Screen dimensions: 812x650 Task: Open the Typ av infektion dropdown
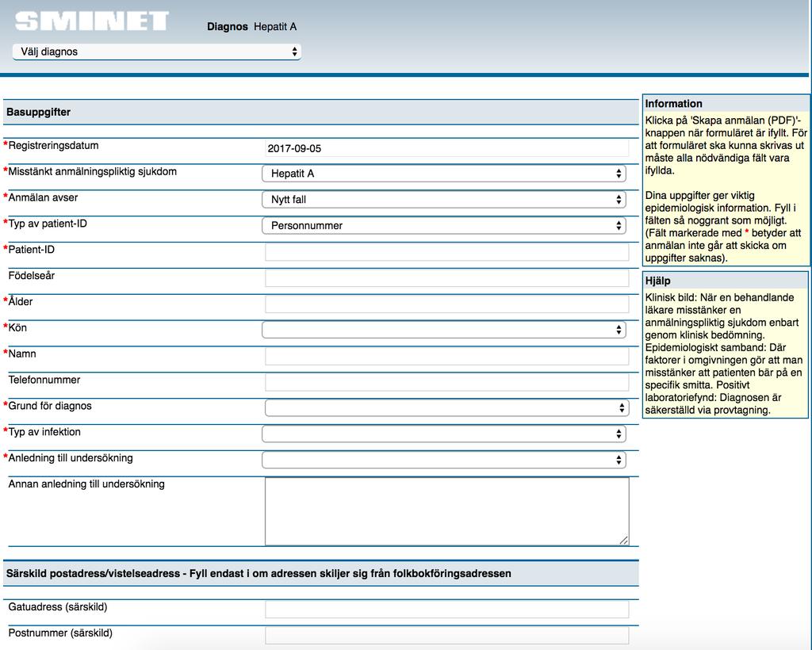coord(444,434)
